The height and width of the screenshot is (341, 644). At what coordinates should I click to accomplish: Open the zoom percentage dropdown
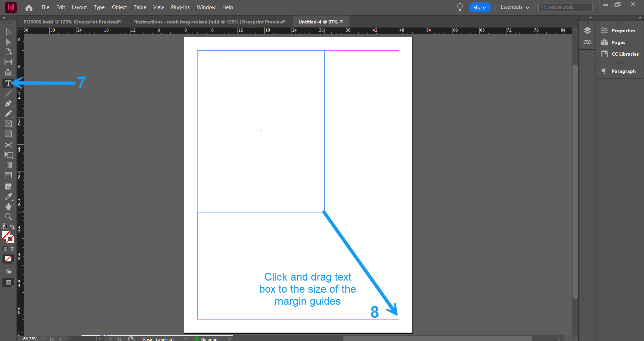[43, 339]
